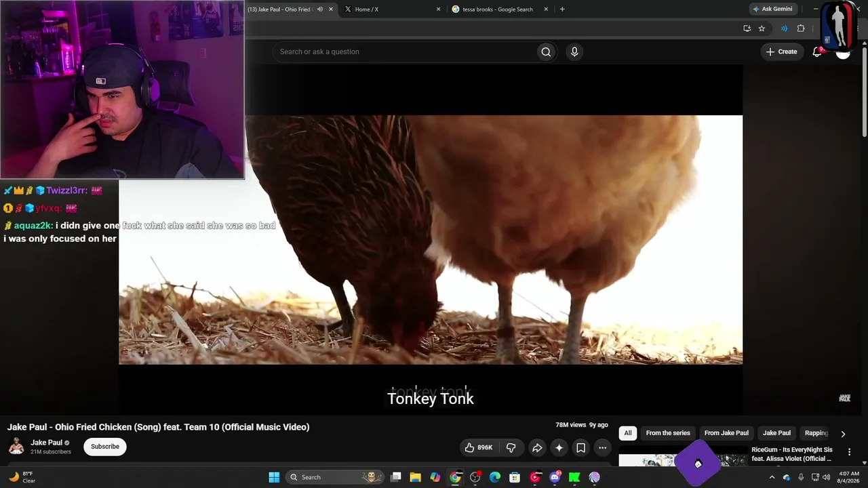Open the Windows Start menu
This screenshot has width=868, height=488.
pos(274,477)
